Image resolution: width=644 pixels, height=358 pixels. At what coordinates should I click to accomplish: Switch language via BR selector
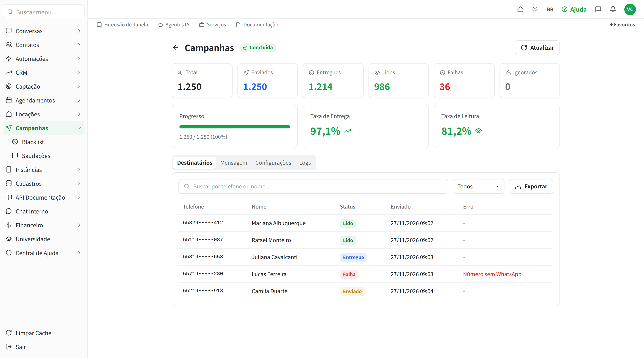click(x=550, y=9)
